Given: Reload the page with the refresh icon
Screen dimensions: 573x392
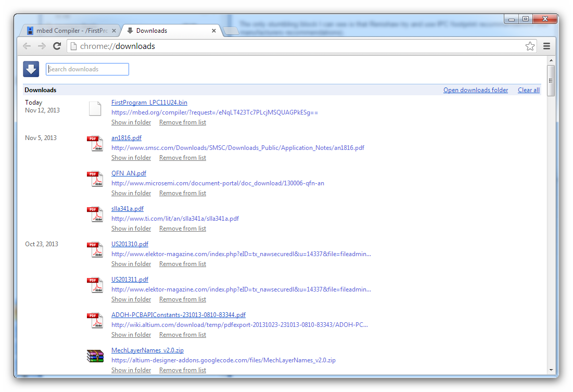Looking at the screenshot, I should (57, 46).
